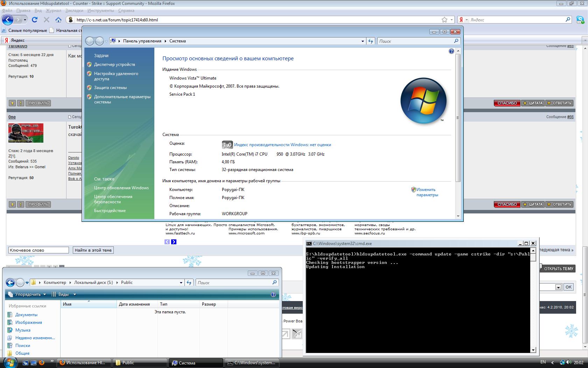
Task: Switch to Система taskbar button
Action: click(196, 363)
